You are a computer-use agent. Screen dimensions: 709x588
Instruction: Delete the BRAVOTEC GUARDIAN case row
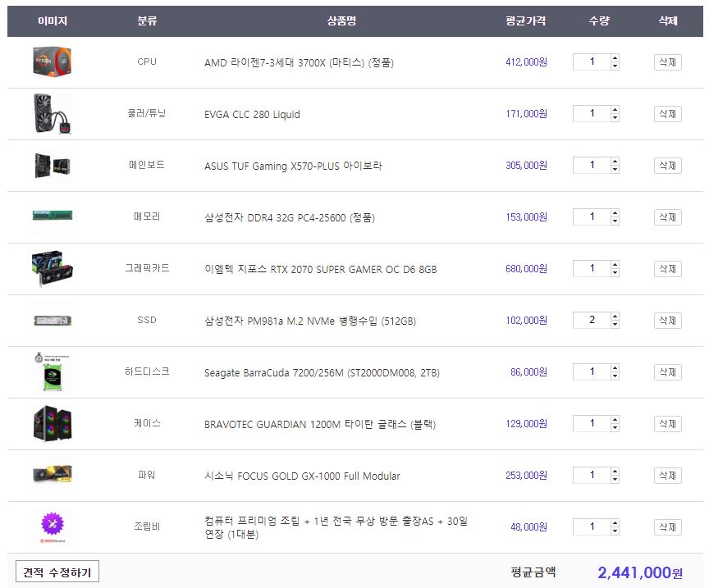(x=667, y=423)
